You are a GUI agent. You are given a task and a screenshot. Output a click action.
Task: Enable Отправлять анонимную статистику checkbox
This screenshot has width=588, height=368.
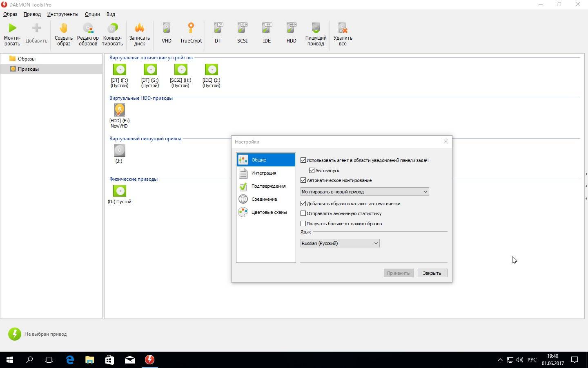303,213
